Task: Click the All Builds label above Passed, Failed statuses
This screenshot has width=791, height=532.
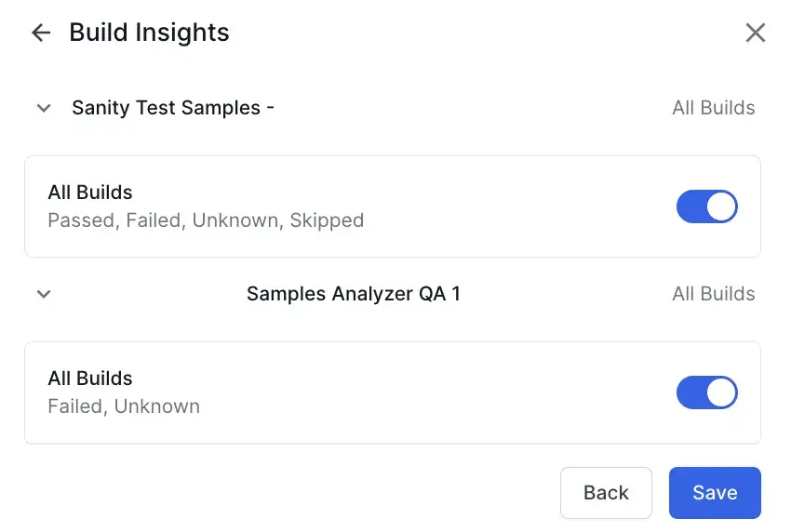Action: pos(90,193)
